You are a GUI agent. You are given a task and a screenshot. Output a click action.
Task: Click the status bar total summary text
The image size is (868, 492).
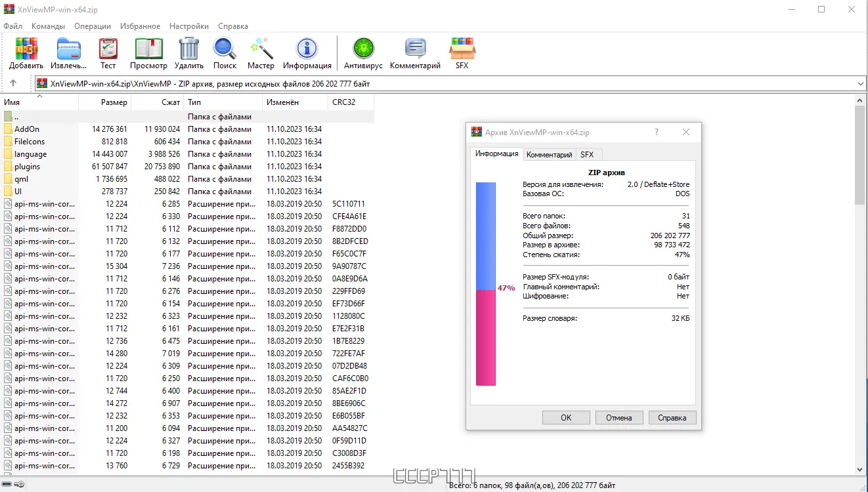532,485
